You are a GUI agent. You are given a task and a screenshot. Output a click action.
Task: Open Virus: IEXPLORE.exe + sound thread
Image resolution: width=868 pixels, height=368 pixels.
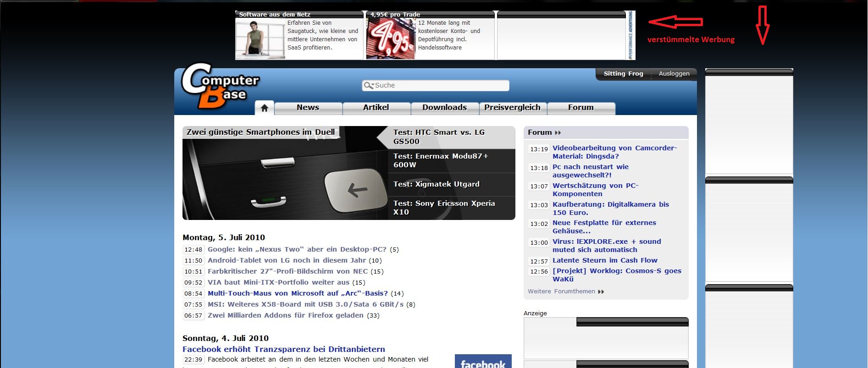(x=607, y=246)
